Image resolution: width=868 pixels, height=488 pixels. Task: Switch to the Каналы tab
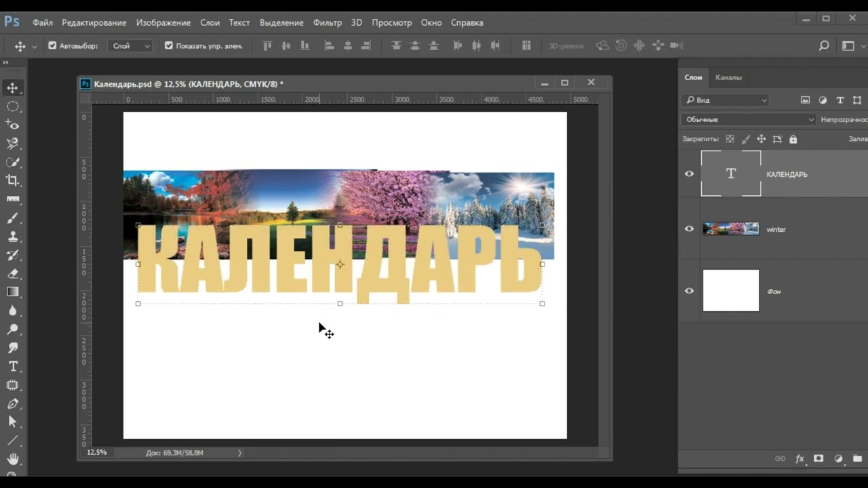pyautogui.click(x=728, y=77)
